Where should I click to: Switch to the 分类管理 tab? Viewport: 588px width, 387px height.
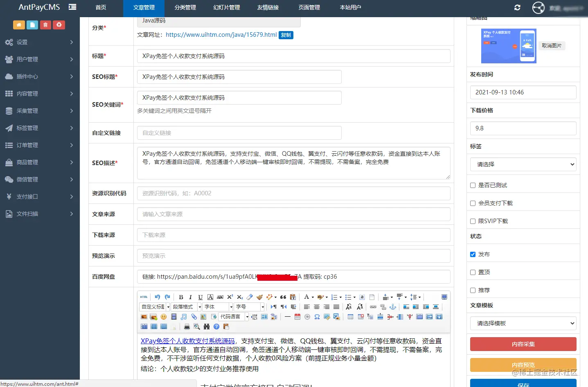point(185,7)
